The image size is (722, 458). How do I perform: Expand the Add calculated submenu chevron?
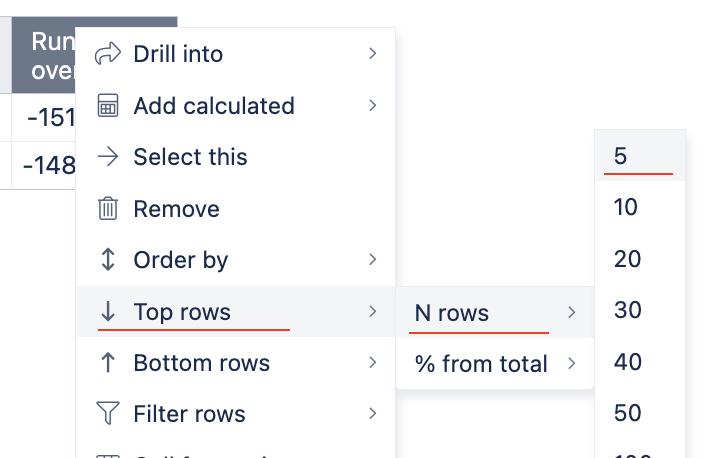[x=373, y=105]
